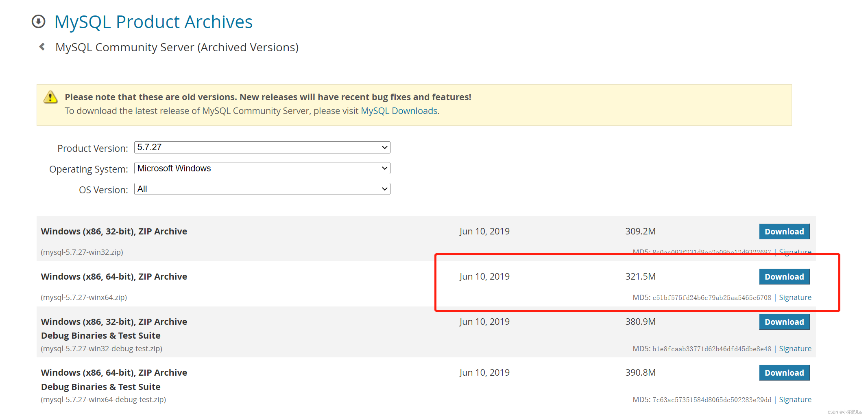
Task: Open the MySQL Product Archives heading link
Action: pyautogui.click(x=153, y=22)
